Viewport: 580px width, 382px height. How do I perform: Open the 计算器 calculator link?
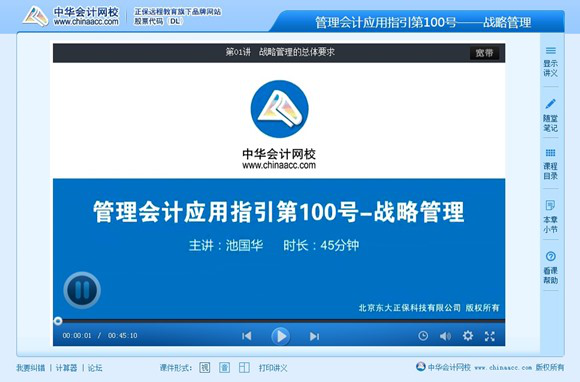click(x=67, y=368)
